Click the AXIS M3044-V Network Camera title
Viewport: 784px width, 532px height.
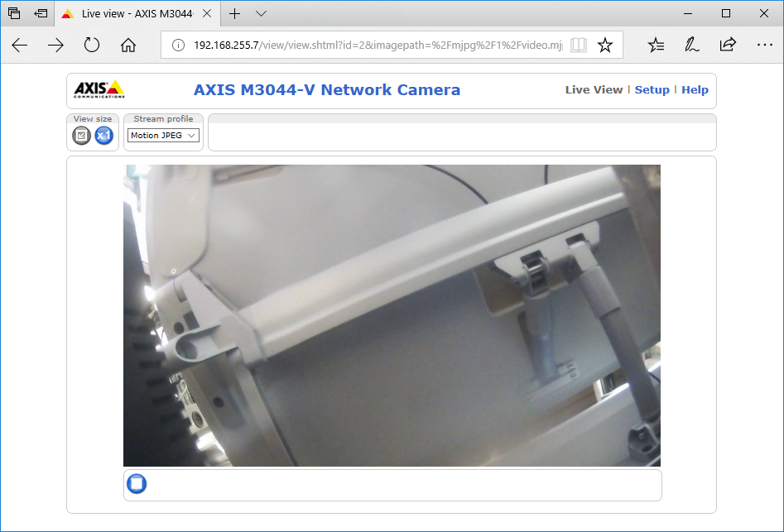click(x=327, y=90)
